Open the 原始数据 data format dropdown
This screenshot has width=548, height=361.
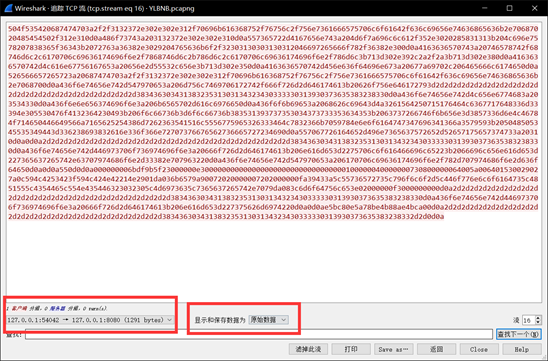(268, 320)
